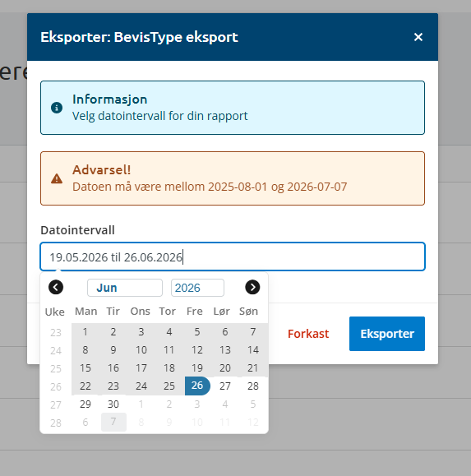Go to previous month with left arrow

56,287
